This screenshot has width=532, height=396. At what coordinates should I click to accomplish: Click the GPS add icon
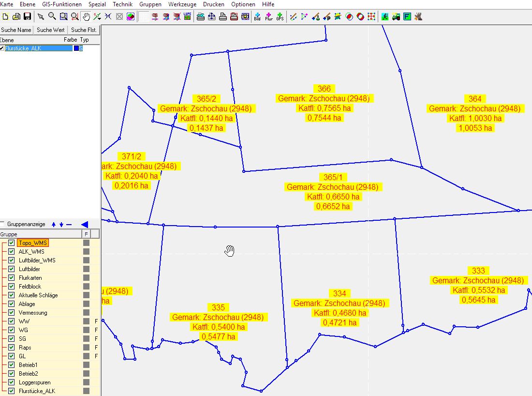280,16
